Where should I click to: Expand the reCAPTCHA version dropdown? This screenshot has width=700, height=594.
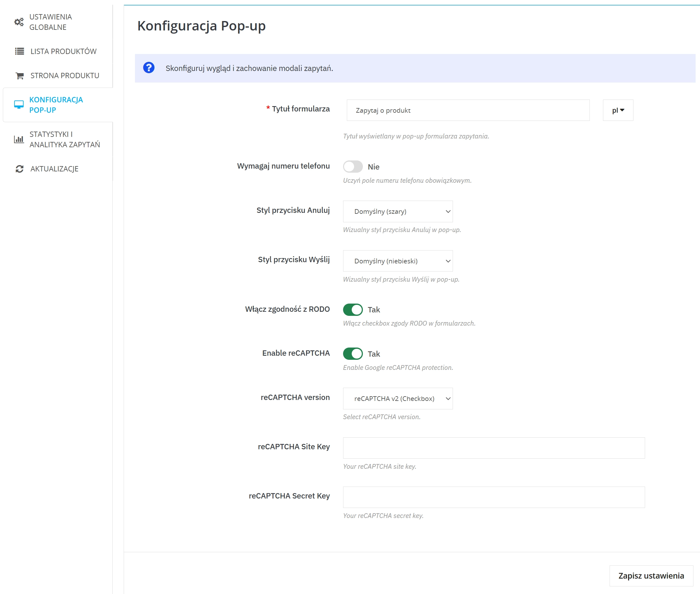pyautogui.click(x=397, y=398)
